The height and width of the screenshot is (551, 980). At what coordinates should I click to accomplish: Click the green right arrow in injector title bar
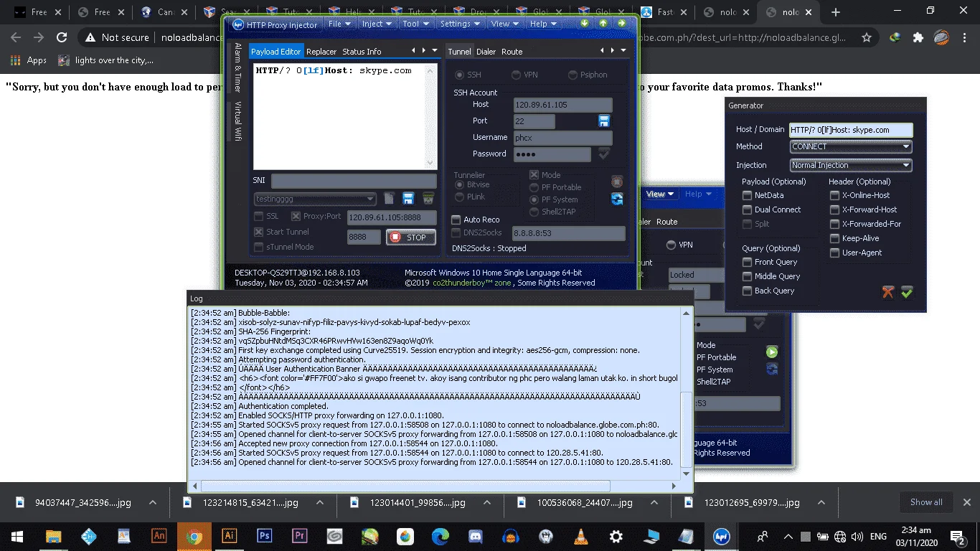[622, 23]
